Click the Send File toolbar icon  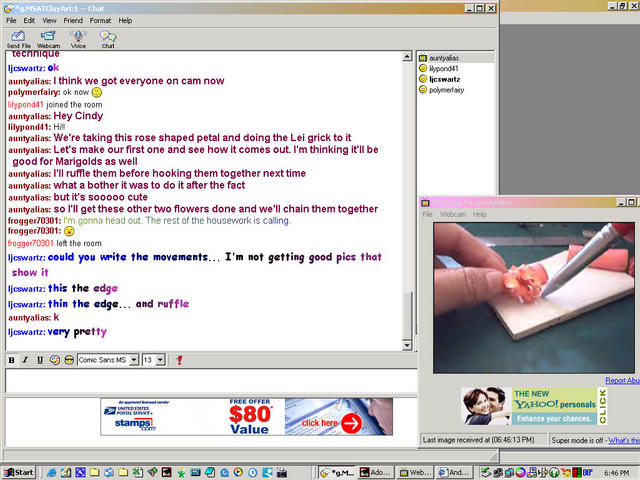18,39
